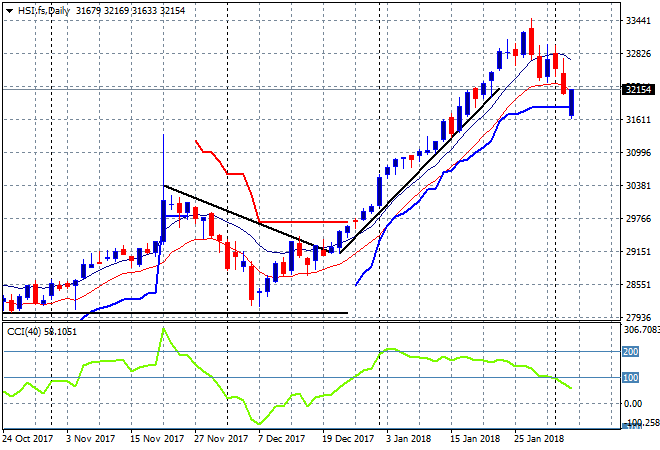Click the CCI 200 level label

coord(631,351)
